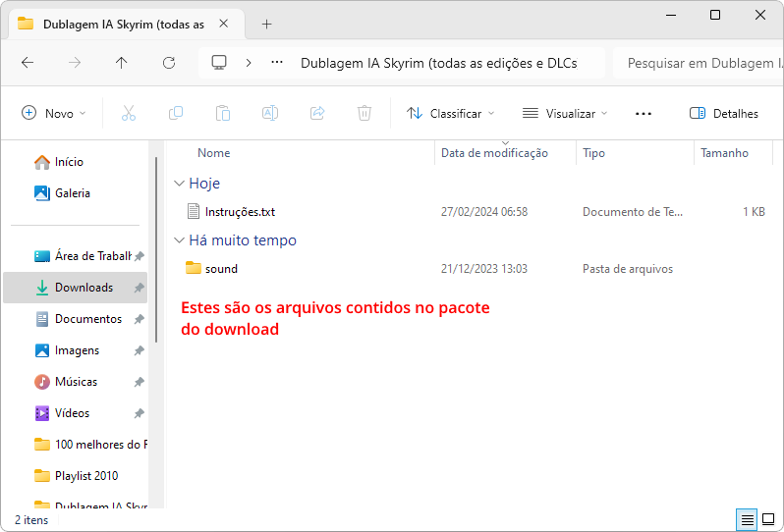Sort by the Tipo column header
This screenshot has width=784, height=532.
594,153
